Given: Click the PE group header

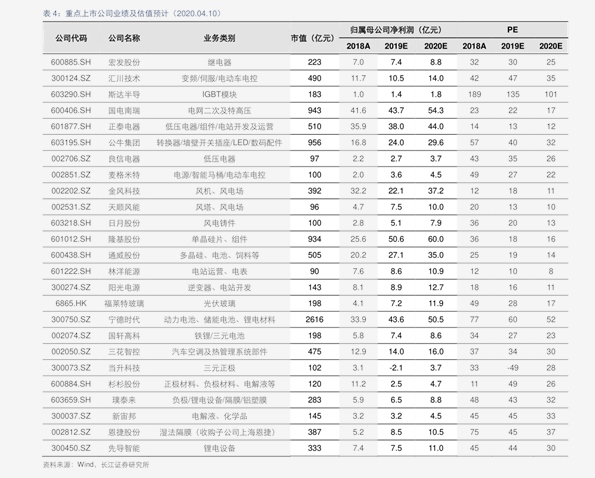Looking at the screenshot, I should [x=512, y=30].
